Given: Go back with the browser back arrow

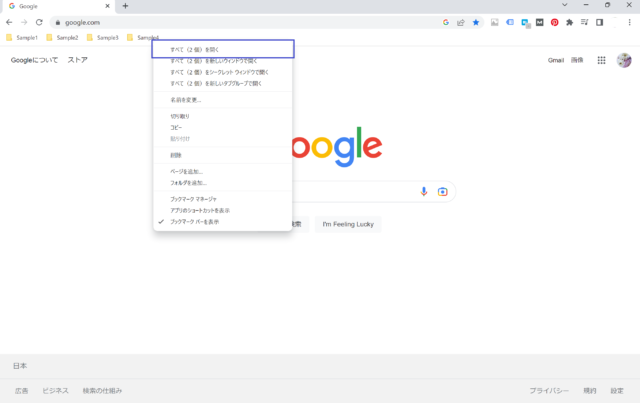Looking at the screenshot, I should click(9, 22).
